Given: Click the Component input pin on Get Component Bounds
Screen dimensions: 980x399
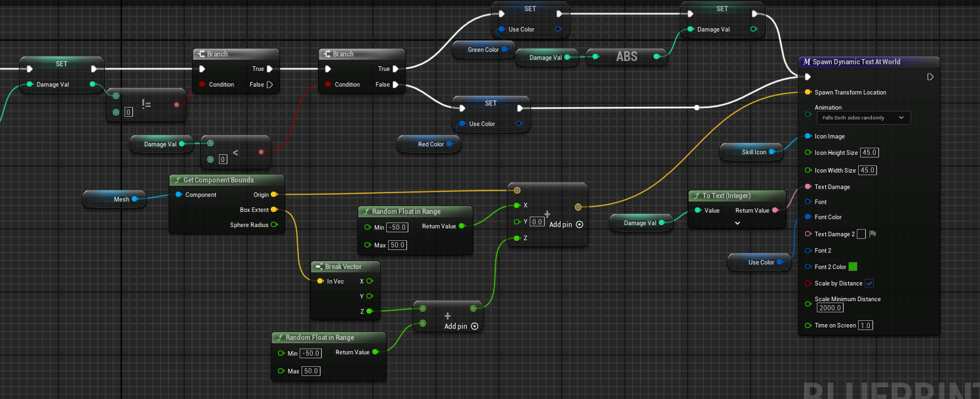Looking at the screenshot, I should [x=179, y=195].
